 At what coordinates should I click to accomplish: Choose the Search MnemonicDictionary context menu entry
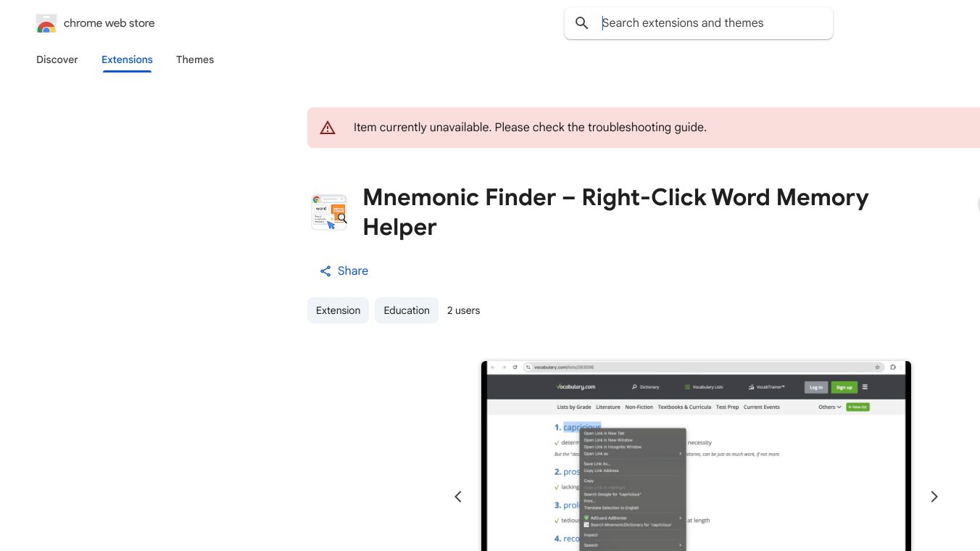[630, 524]
